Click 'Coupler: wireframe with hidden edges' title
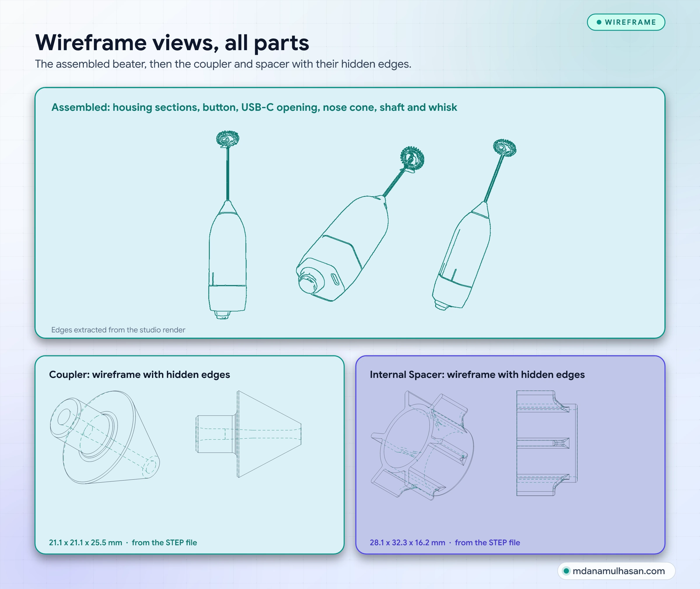 pyautogui.click(x=139, y=375)
